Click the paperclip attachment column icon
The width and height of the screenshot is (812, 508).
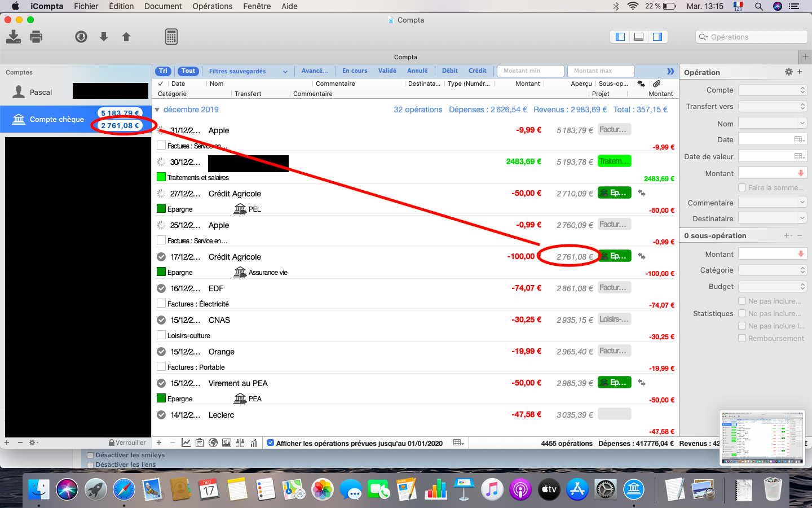(656, 84)
